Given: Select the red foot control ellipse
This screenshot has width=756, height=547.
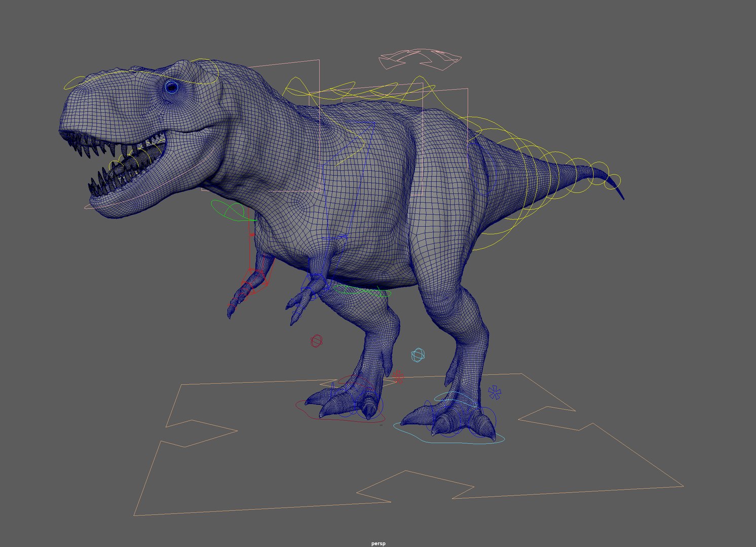Looking at the screenshot, I should click(339, 411).
